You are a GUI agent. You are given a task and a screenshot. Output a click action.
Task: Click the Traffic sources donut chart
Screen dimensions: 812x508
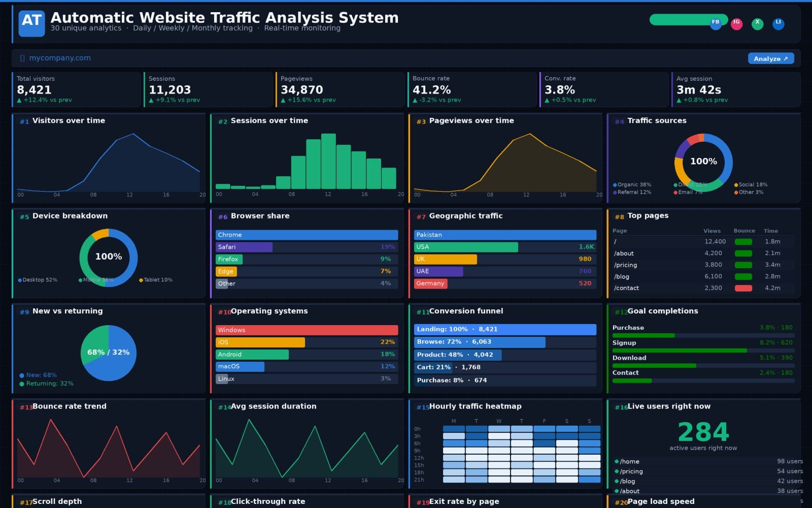703,163
